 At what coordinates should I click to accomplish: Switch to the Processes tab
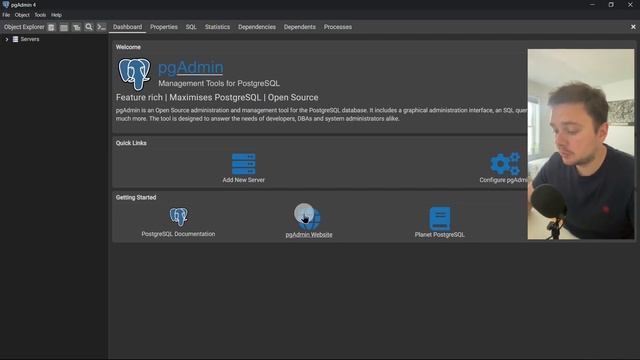point(338,27)
